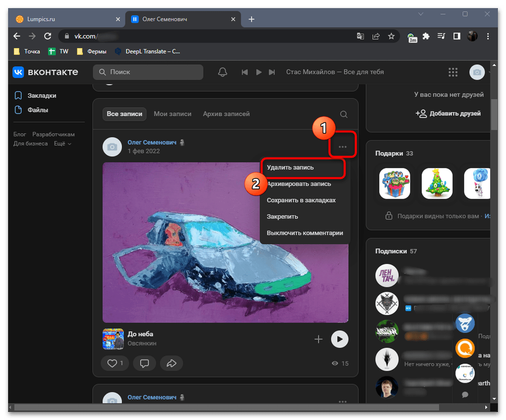Open the Точка bookmark folder
The width and height of the screenshot is (506, 420).
click(x=27, y=52)
